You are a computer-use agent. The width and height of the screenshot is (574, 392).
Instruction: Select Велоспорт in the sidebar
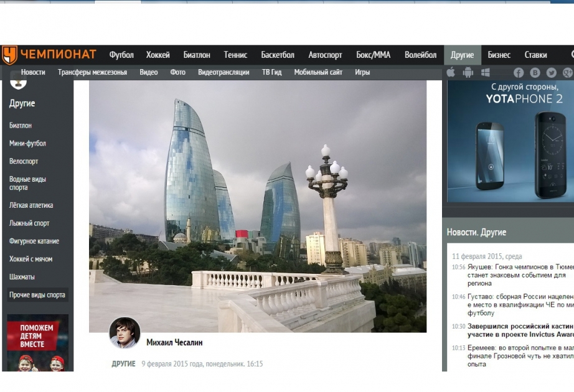pos(24,161)
